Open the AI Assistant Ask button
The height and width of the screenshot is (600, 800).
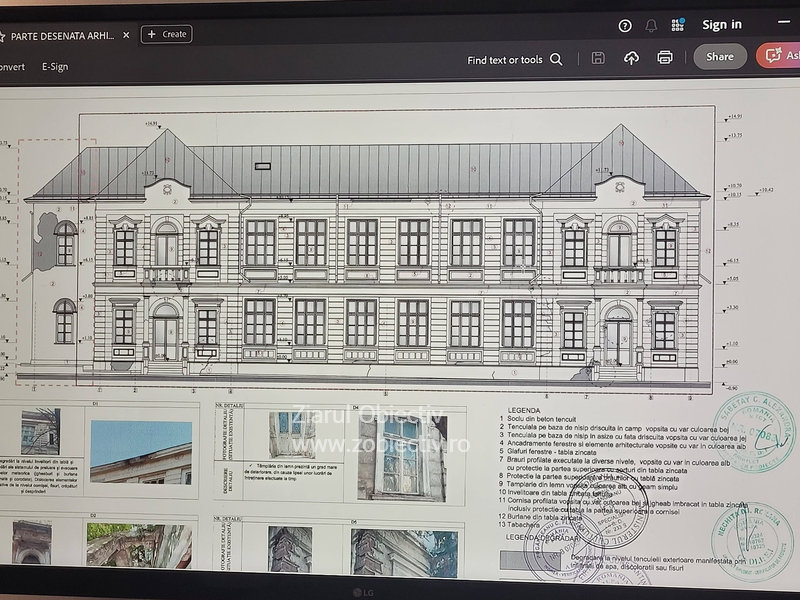779,56
